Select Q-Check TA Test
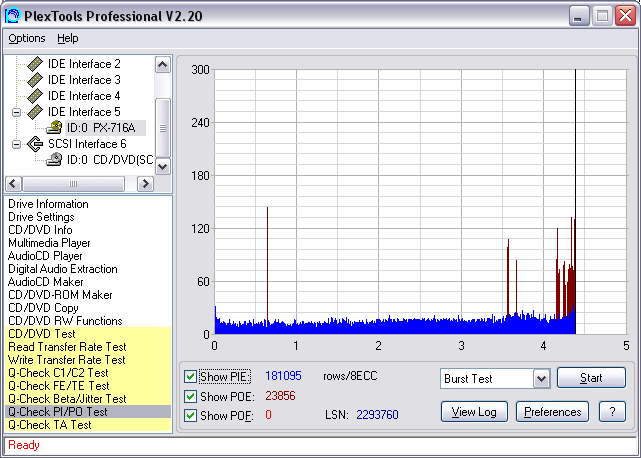Image resolution: width=641 pixels, height=458 pixels. 88,425
